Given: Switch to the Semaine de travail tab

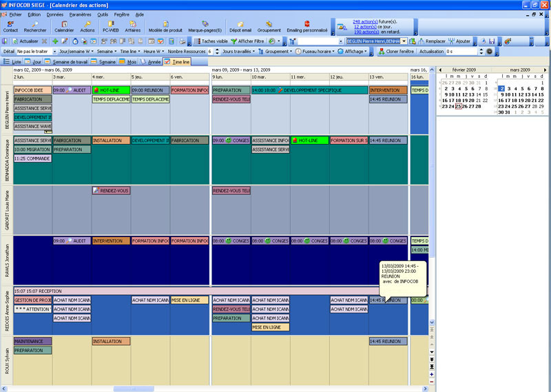Looking at the screenshot, I should coord(71,62).
